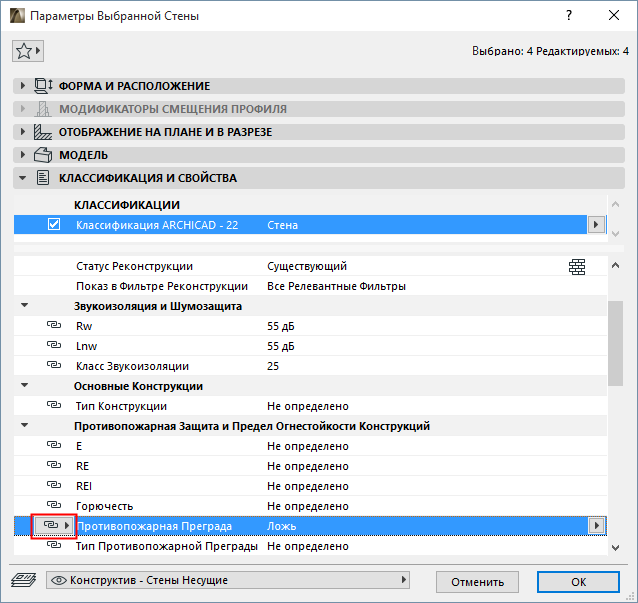Click link icon beside Горючесть
The width and height of the screenshot is (638, 603).
tap(54, 505)
